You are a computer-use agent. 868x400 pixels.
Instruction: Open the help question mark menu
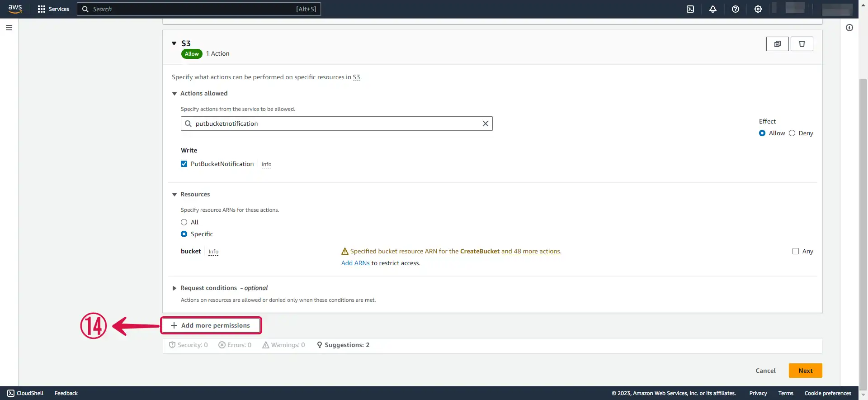coord(736,9)
